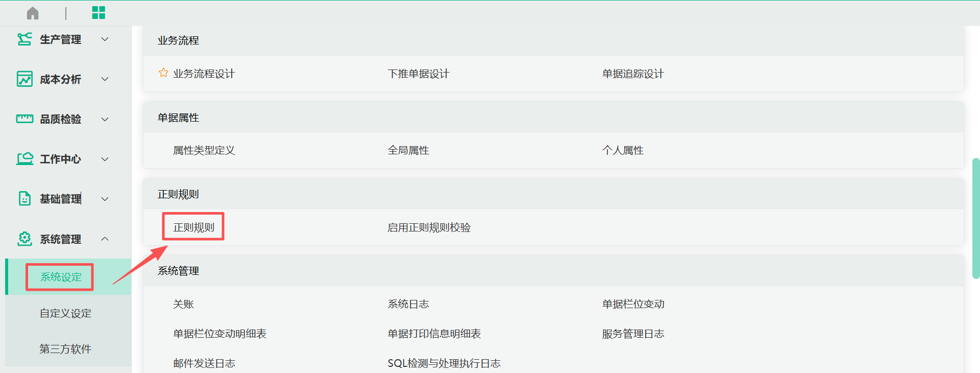This screenshot has height=373, width=980.
Task: Click the 系统管理 gear icon
Action: (24, 239)
